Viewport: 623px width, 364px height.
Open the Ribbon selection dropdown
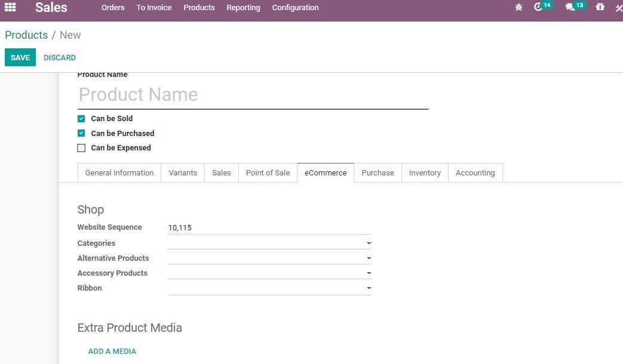pyautogui.click(x=369, y=288)
